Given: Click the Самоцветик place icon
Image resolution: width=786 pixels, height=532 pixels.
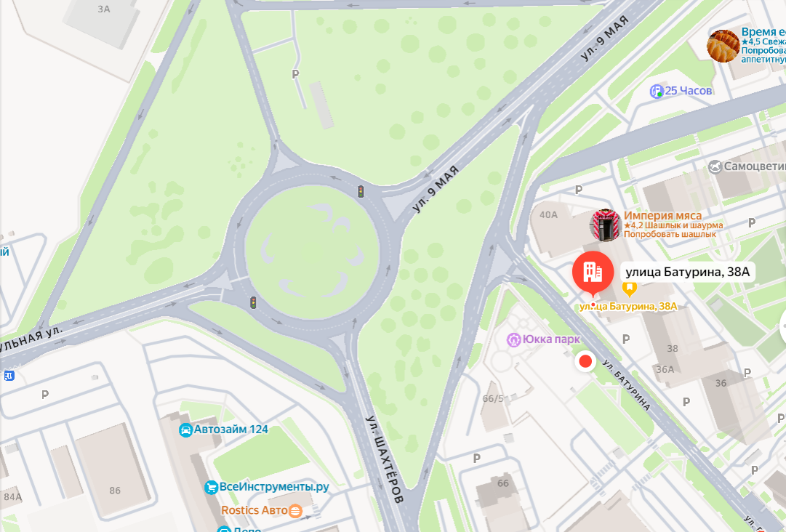Looking at the screenshot, I should (715, 167).
